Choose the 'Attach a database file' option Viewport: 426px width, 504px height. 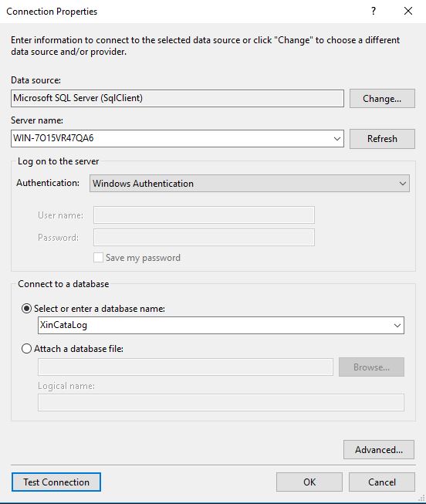tap(26, 349)
